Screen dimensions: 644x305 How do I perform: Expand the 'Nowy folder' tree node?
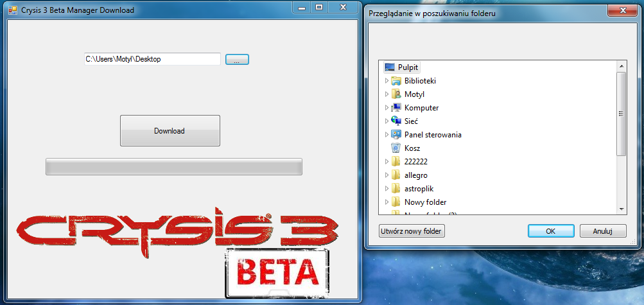(387, 202)
